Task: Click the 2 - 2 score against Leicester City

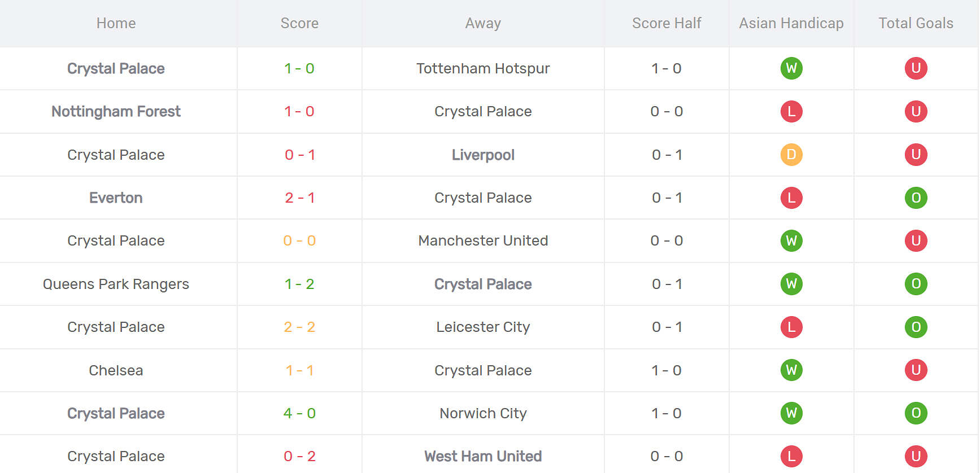Action: pyautogui.click(x=299, y=327)
